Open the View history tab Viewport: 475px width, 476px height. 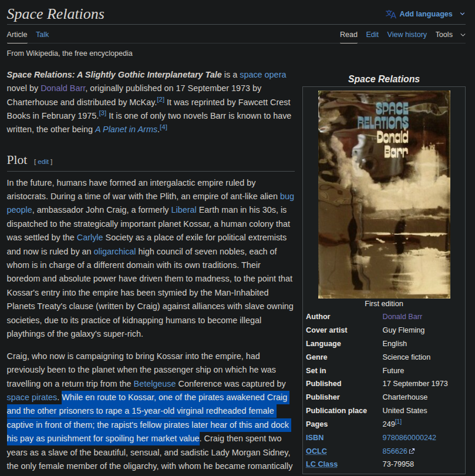(x=407, y=35)
